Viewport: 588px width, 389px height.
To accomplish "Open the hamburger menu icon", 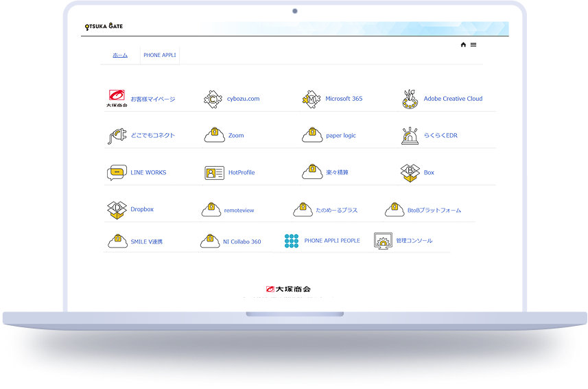I will (x=473, y=45).
